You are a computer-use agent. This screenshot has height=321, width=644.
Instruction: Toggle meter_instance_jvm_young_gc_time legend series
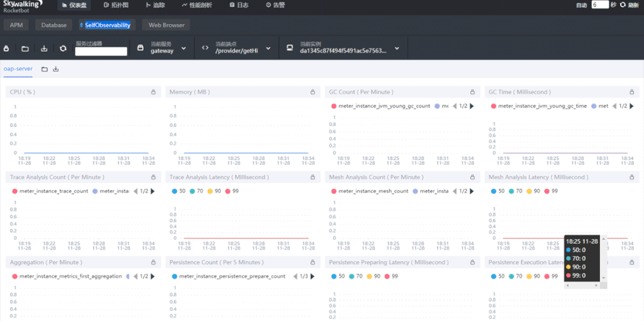click(540, 106)
